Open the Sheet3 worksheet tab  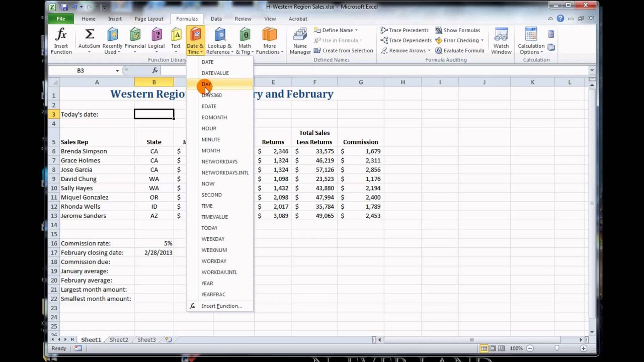[x=146, y=340]
